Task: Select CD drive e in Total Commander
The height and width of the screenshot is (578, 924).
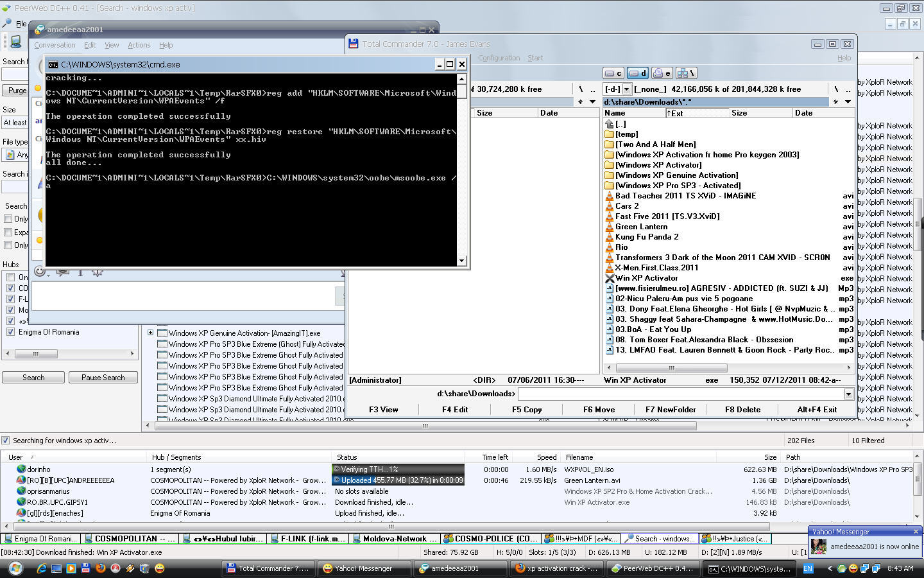Action: pyautogui.click(x=662, y=73)
